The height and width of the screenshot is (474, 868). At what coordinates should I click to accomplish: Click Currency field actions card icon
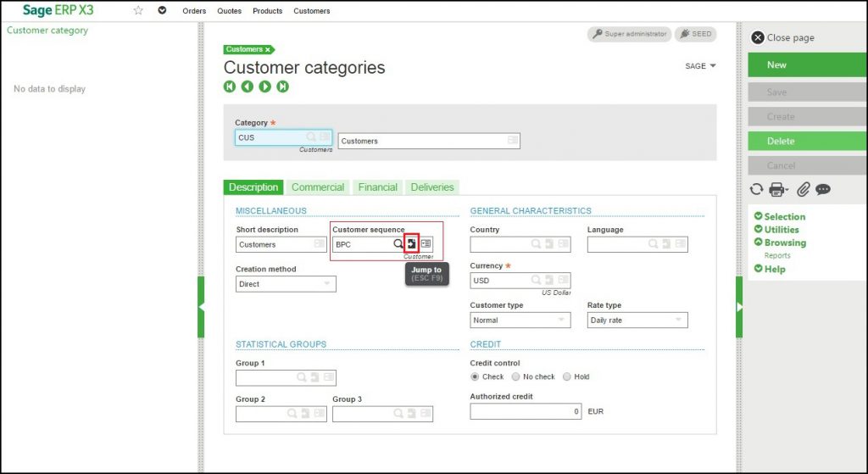click(x=563, y=280)
